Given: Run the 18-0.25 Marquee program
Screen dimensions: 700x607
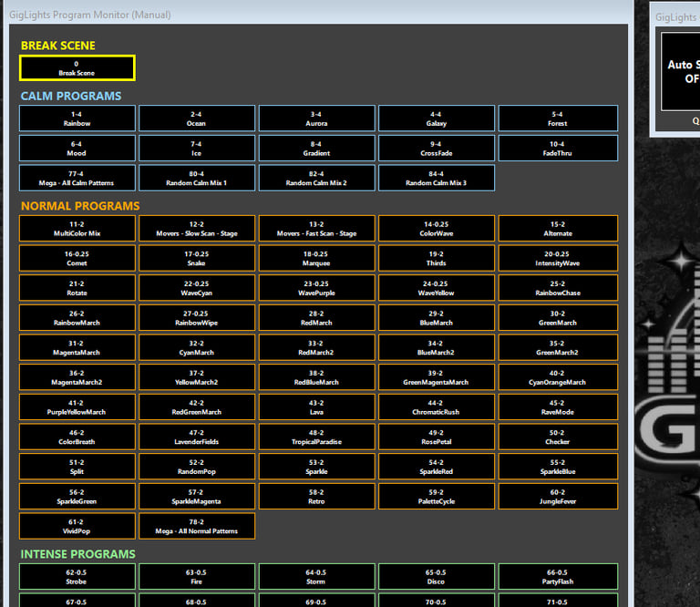Looking at the screenshot, I should (x=316, y=259).
